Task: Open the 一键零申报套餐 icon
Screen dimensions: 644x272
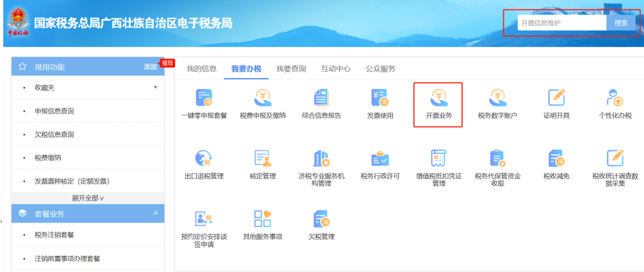Action: click(x=204, y=98)
